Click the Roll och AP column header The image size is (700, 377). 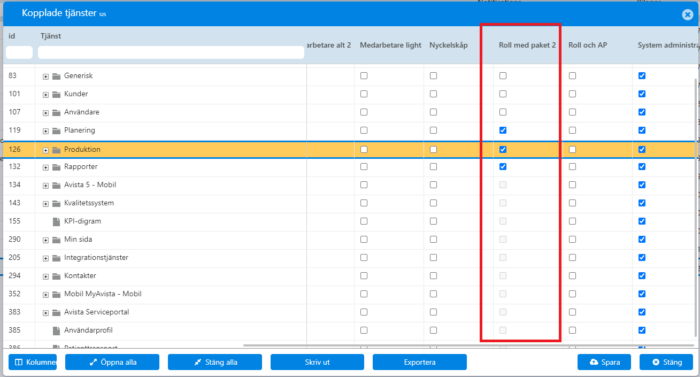pos(588,45)
